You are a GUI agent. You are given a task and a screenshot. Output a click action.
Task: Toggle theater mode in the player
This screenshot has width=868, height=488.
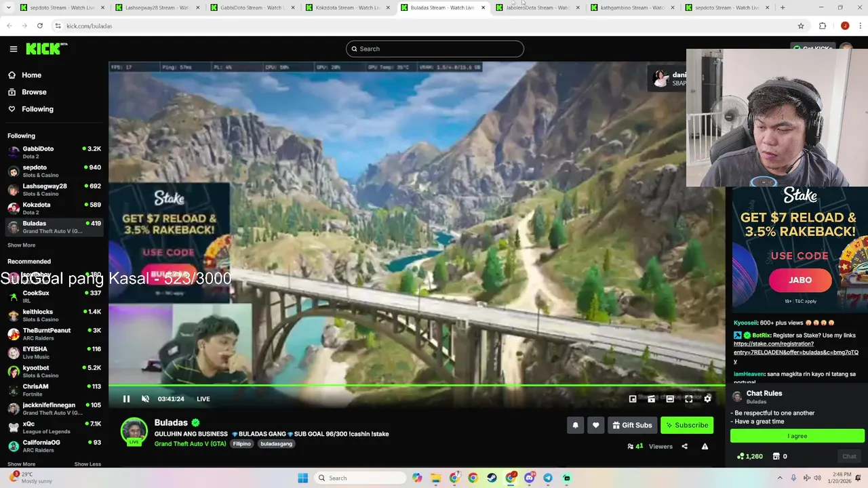(x=670, y=399)
